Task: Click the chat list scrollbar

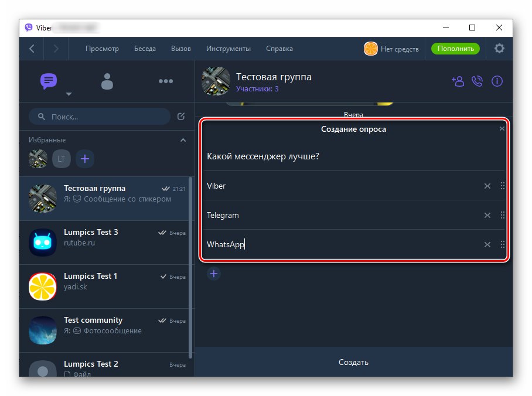Action: 190,267
